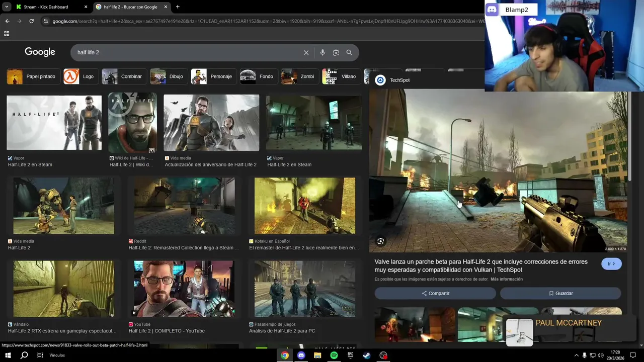The height and width of the screenshot is (362, 644).
Task: Open the Más información link
Action: coord(507,280)
